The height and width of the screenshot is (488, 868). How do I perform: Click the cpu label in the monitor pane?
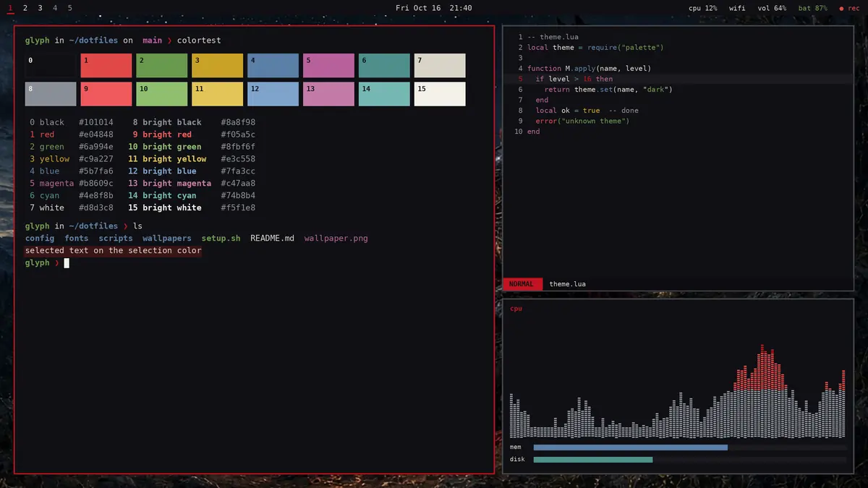(516, 309)
